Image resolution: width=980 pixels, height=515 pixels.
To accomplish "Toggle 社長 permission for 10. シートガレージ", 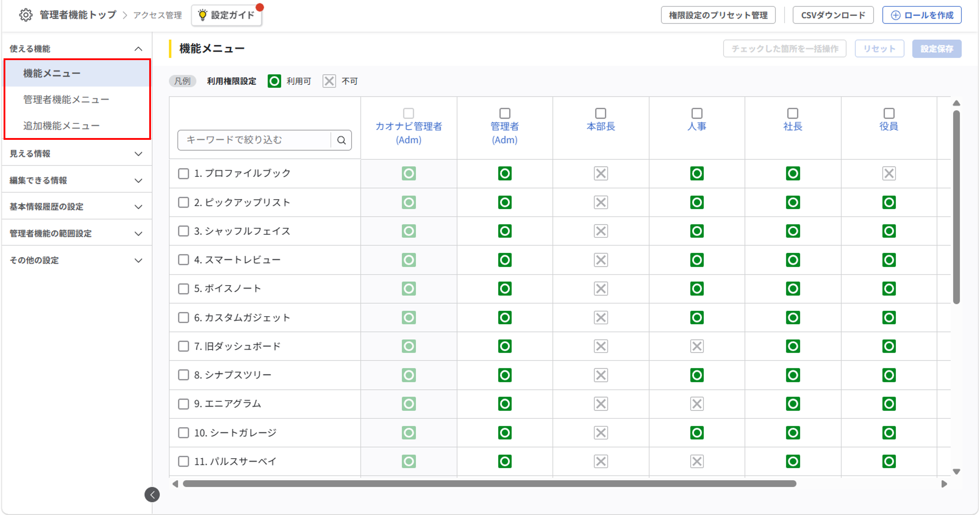I will pyautogui.click(x=793, y=432).
